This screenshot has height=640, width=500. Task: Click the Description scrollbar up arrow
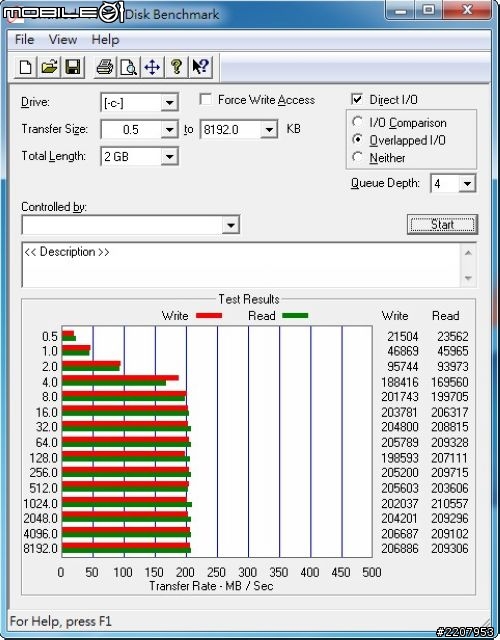[x=468, y=253]
